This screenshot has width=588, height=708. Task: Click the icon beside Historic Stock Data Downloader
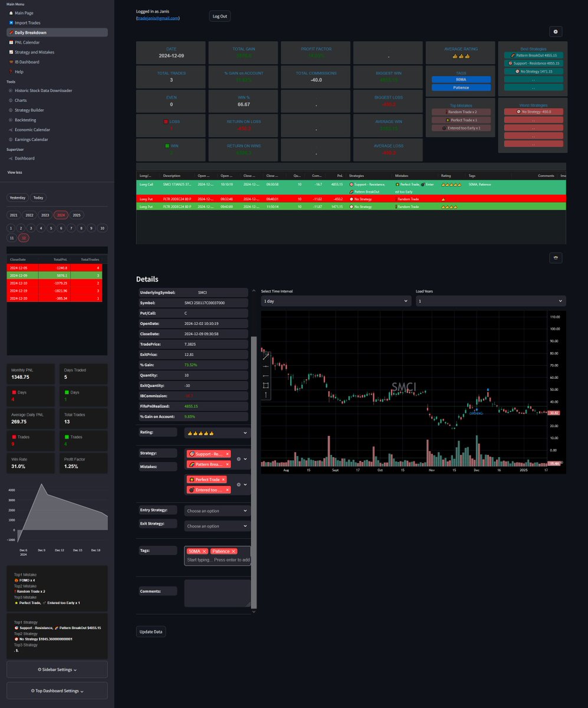tap(11, 90)
